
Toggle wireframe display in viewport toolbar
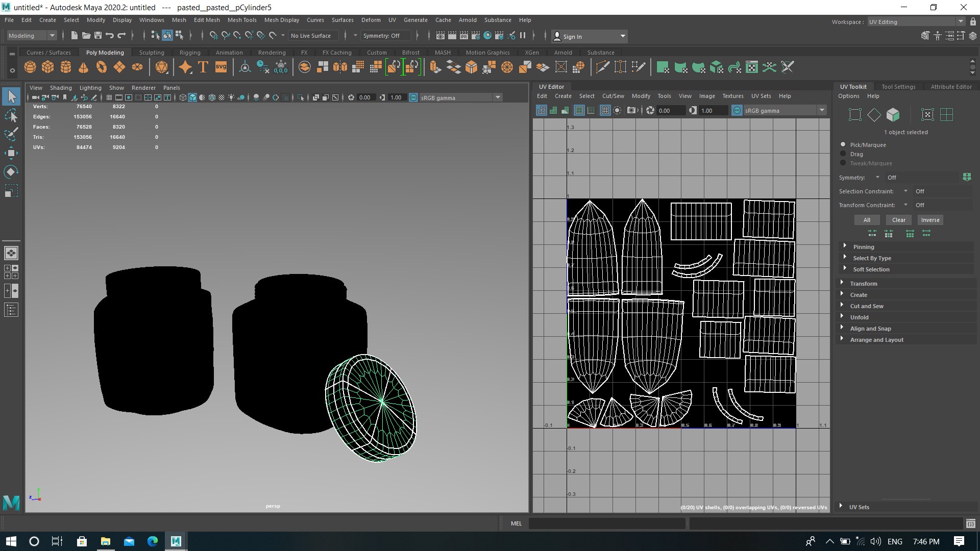(183, 97)
